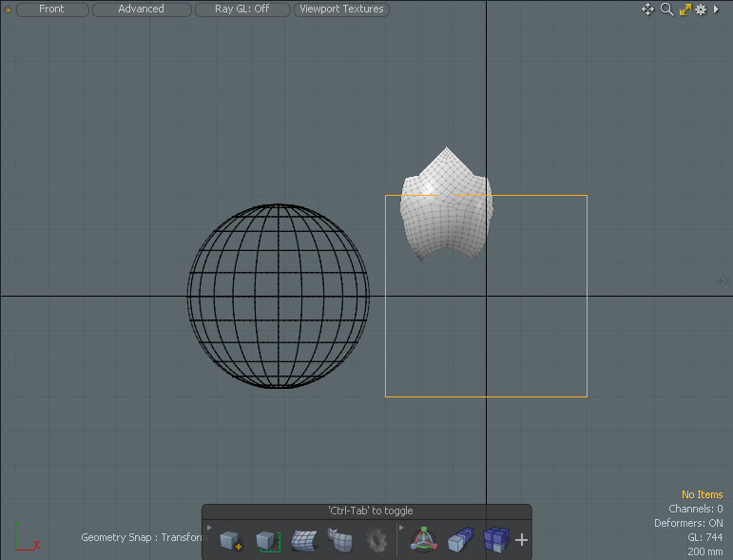Click the '200 mm' grid size text
The image size is (733, 560).
pyautogui.click(x=704, y=551)
